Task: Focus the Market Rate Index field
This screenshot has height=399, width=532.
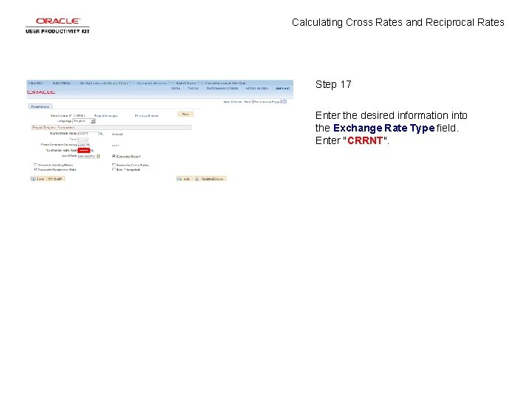Action: coord(88,134)
